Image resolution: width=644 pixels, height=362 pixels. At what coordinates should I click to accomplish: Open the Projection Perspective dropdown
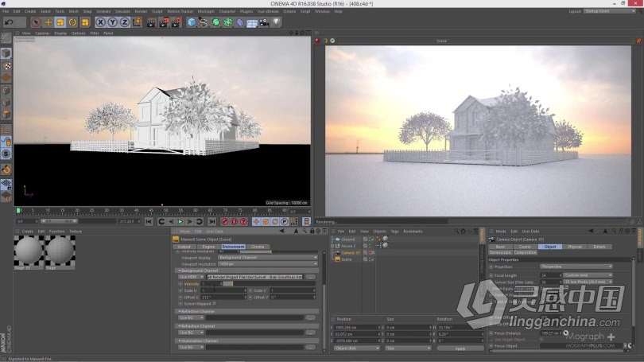[x=576, y=267]
